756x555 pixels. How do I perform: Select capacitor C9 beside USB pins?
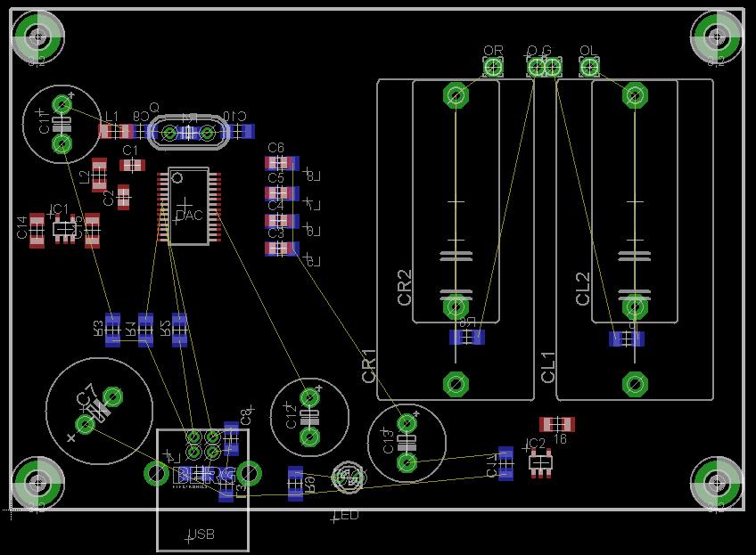(x=232, y=438)
